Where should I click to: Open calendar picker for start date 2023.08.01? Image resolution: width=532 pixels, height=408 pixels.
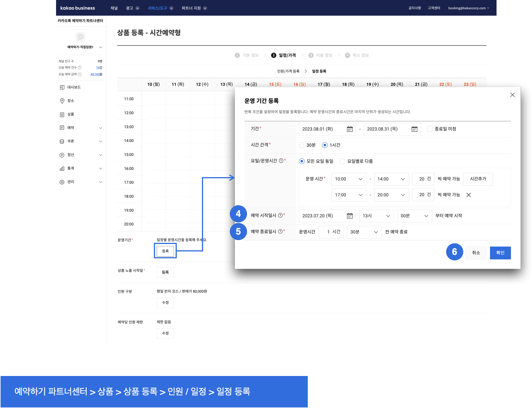coord(350,129)
